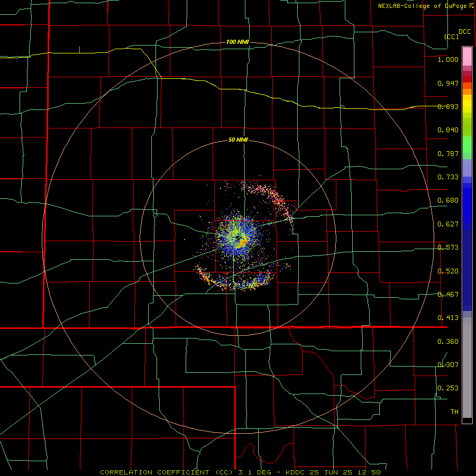Click the DCC product label
Viewport: 476px width, 476px height.
coord(465,32)
